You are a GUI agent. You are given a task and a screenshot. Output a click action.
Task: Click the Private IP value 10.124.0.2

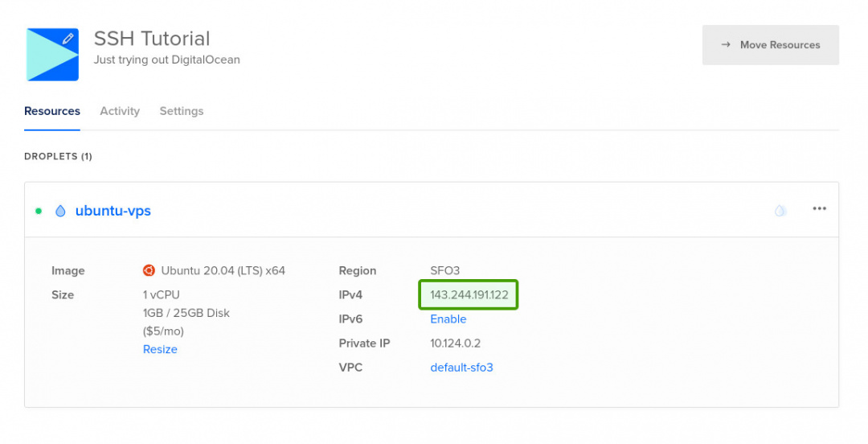point(455,343)
